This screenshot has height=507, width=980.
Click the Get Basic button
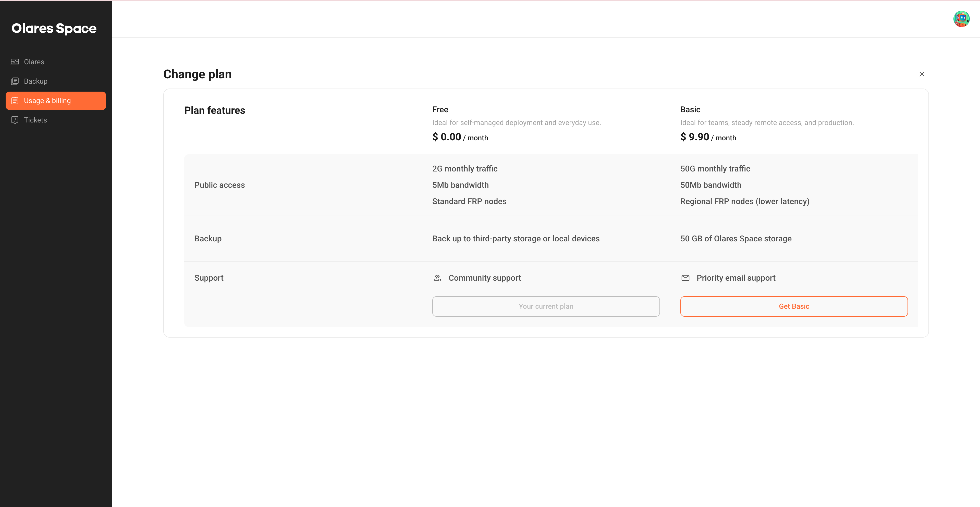coord(794,306)
